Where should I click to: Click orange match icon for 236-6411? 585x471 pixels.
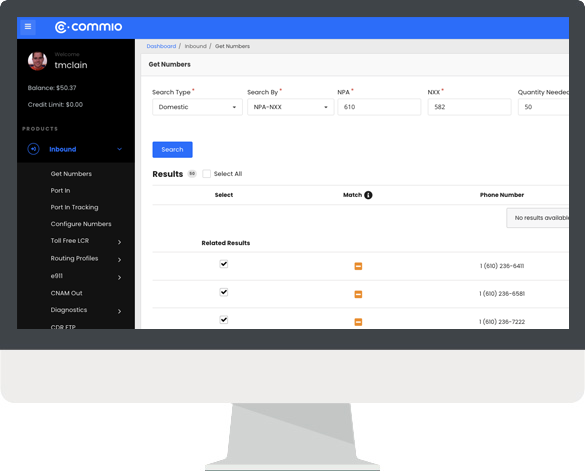pos(358,266)
